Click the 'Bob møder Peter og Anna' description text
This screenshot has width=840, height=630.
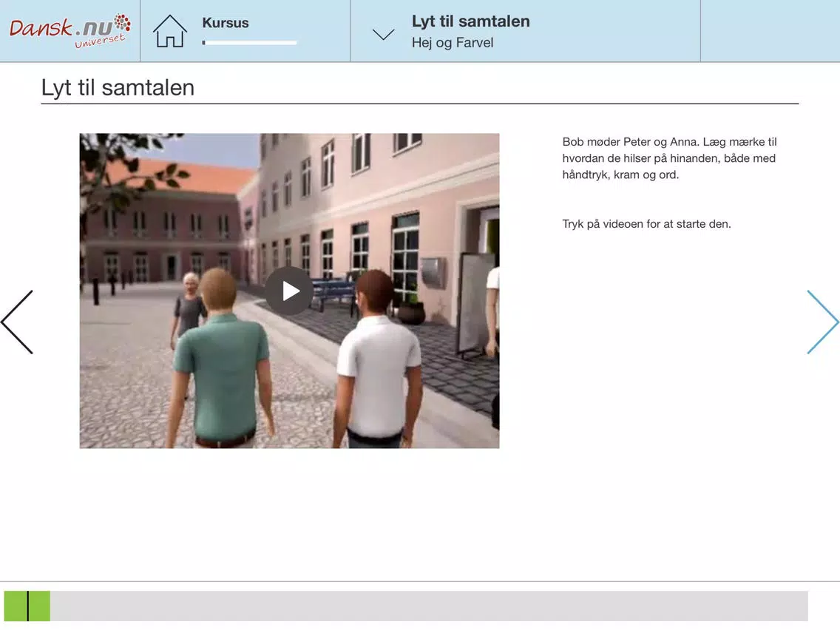[x=669, y=158]
